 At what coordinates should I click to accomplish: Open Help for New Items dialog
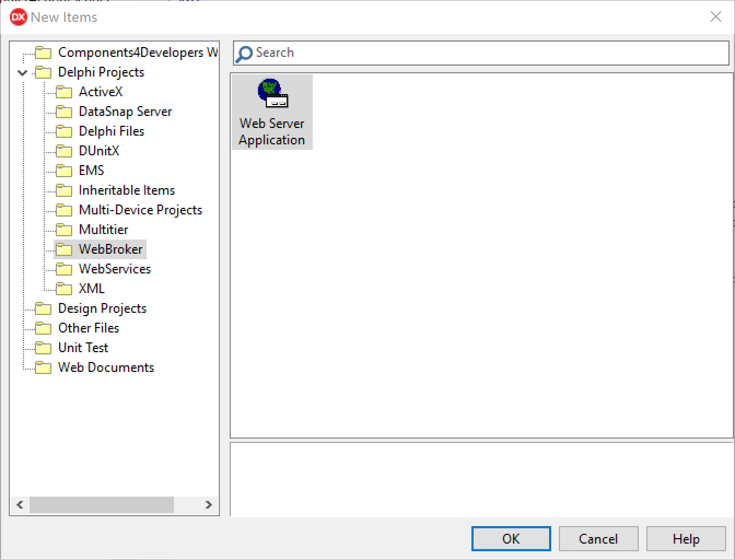(686, 539)
